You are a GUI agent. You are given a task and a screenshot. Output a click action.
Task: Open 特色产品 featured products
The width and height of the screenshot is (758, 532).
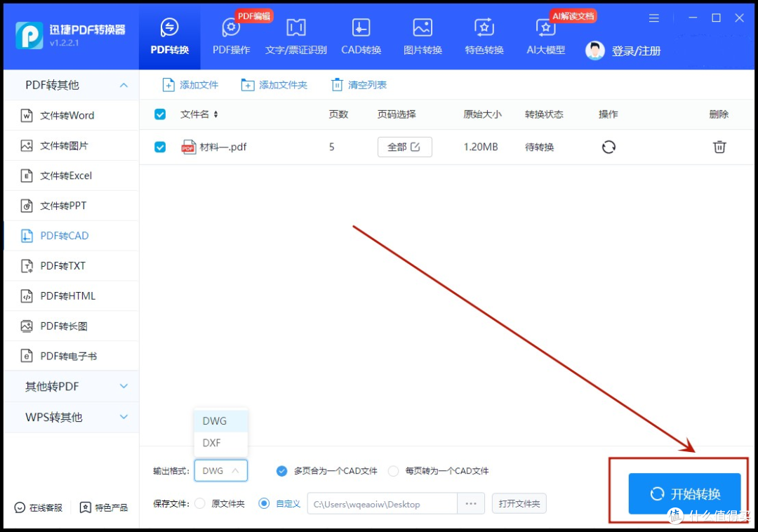pos(104,507)
